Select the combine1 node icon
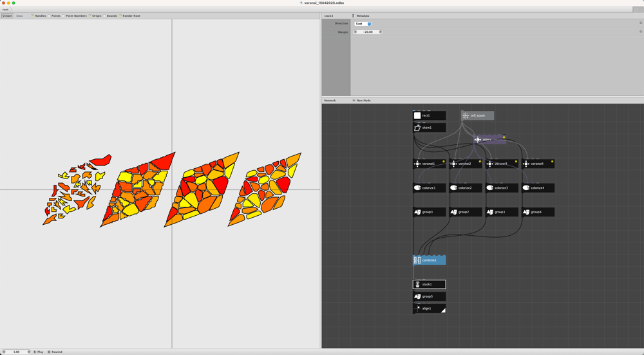 tap(417, 260)
